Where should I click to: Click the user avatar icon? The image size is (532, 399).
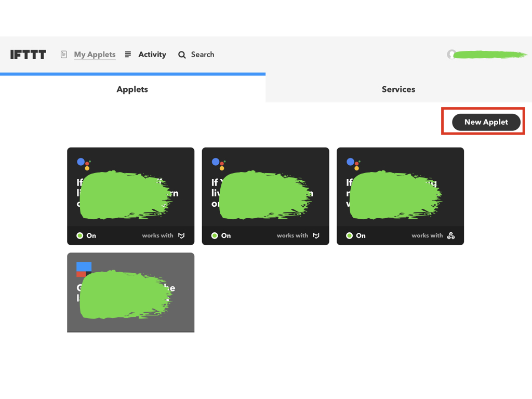tap(451, 54)
